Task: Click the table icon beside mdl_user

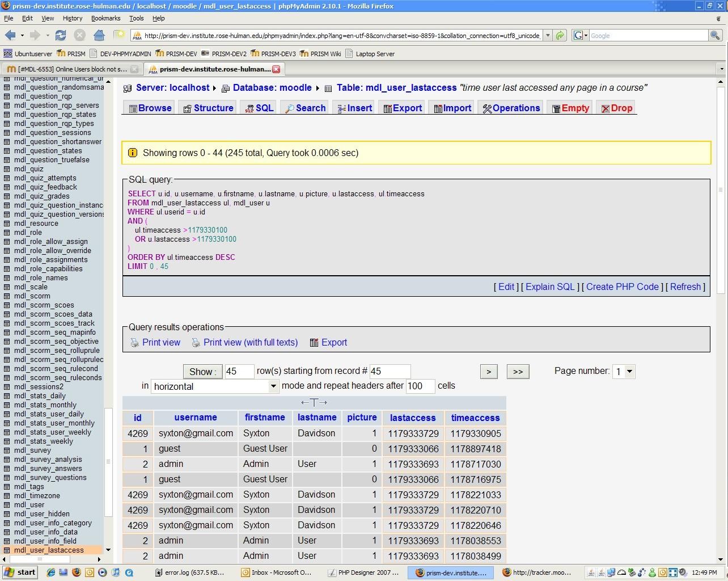Action: (7, 505)
